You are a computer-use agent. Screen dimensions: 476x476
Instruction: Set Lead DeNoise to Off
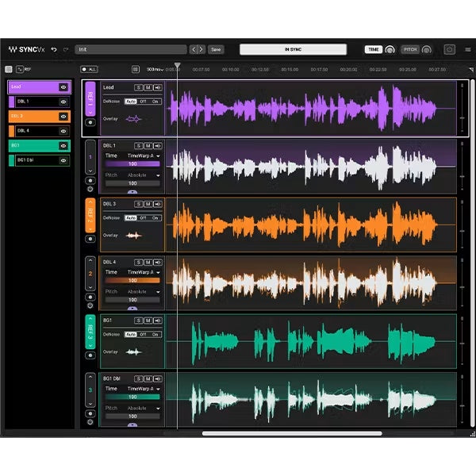pos(144,102)
